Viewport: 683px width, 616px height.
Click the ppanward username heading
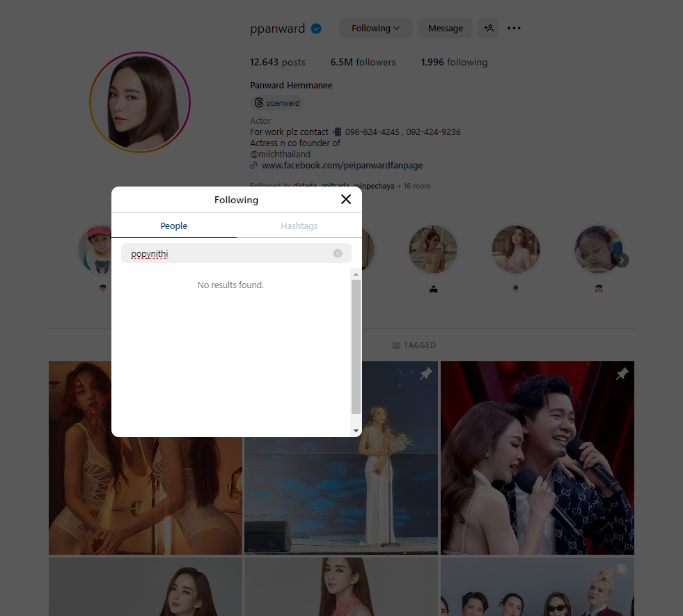(278, 29)
